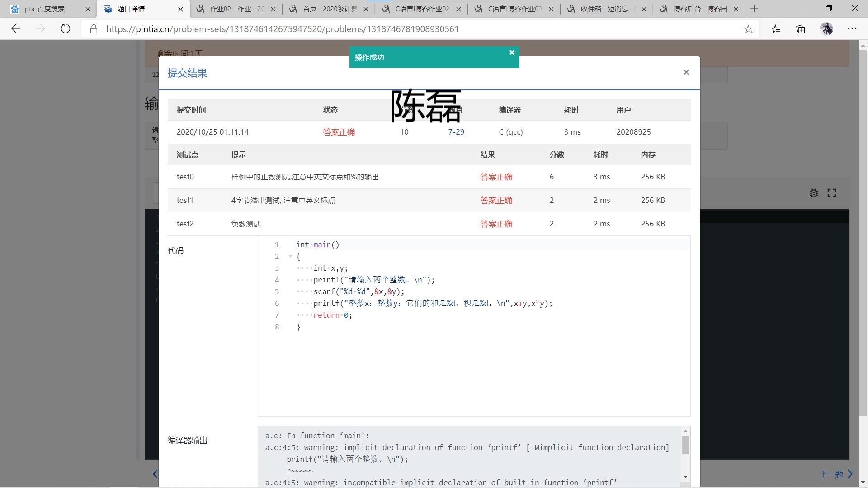
Task: Click the browser refresh icon
Action: point(66,29)
